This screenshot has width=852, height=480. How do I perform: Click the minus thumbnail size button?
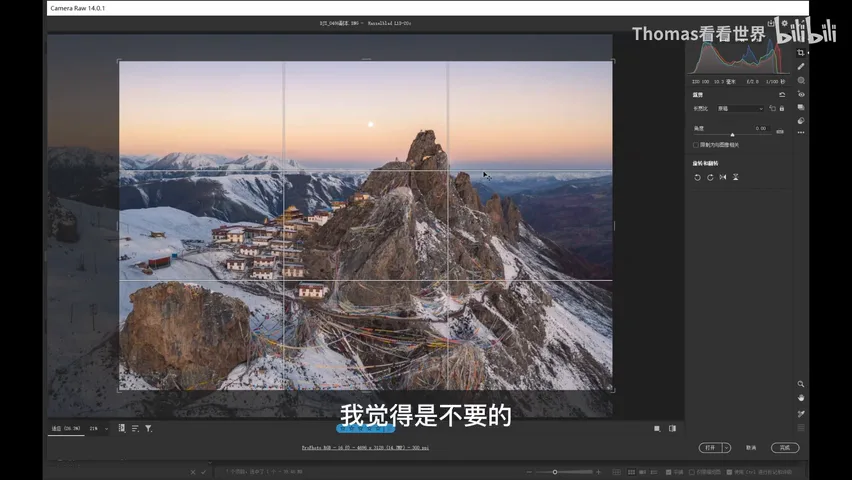tap(529, 472)
